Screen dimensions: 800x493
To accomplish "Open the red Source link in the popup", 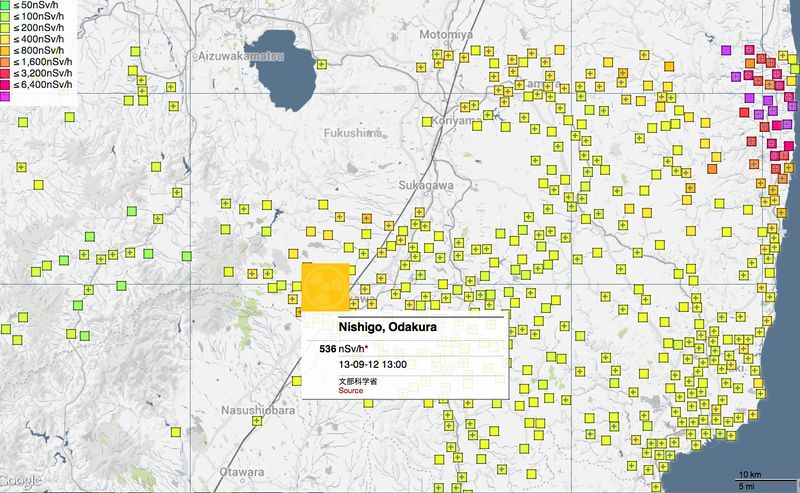I will pos(350,391).
